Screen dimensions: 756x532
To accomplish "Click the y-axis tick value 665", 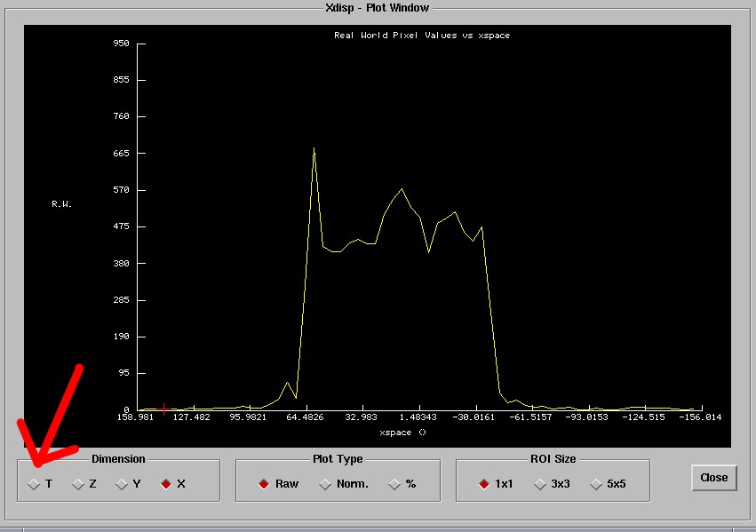I will click(121, 154).
